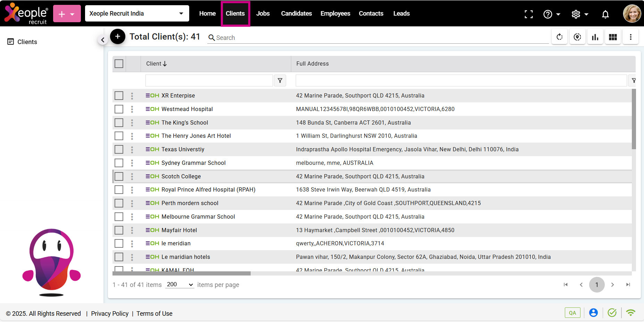Open the notifications bell
The height and width of the screenshot is (322, 644).
[605, 14]
